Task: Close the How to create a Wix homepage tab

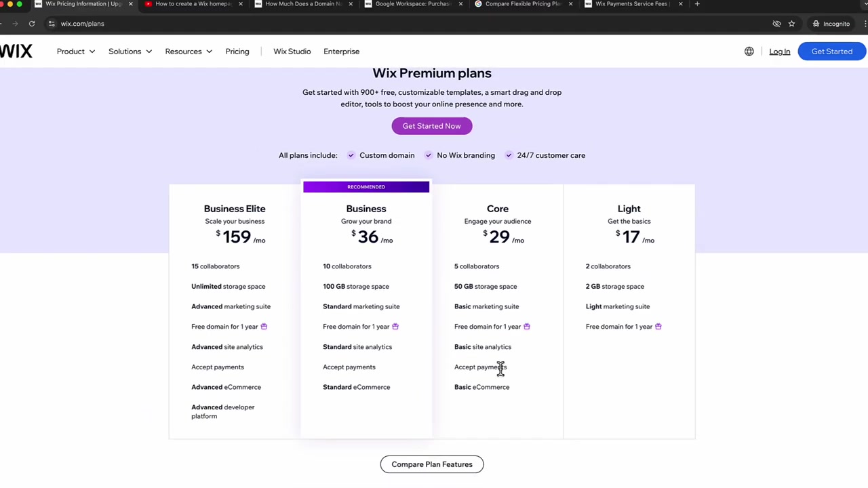Action: point(240,4)
